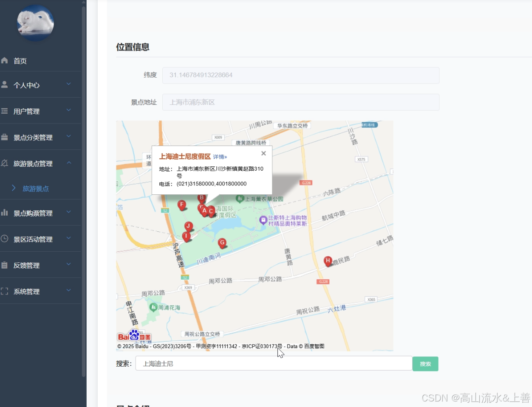Click the 华东路立交桥 map label
532x407 pixels.
(293, 126)
